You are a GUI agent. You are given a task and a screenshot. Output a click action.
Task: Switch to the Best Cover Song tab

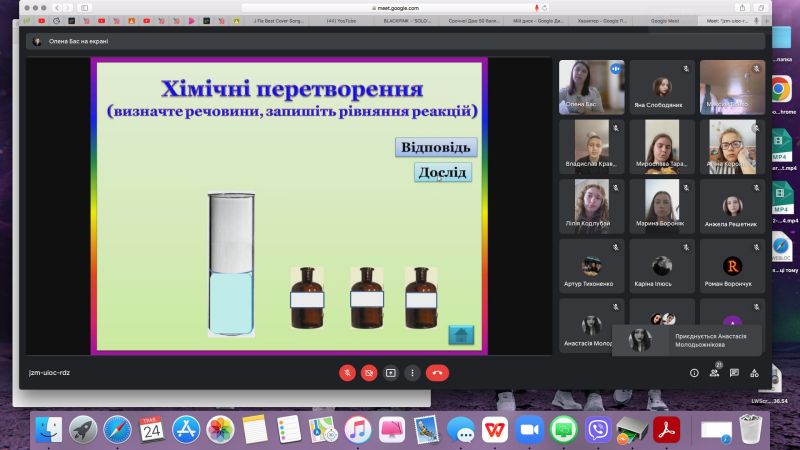tap(278, 21)
